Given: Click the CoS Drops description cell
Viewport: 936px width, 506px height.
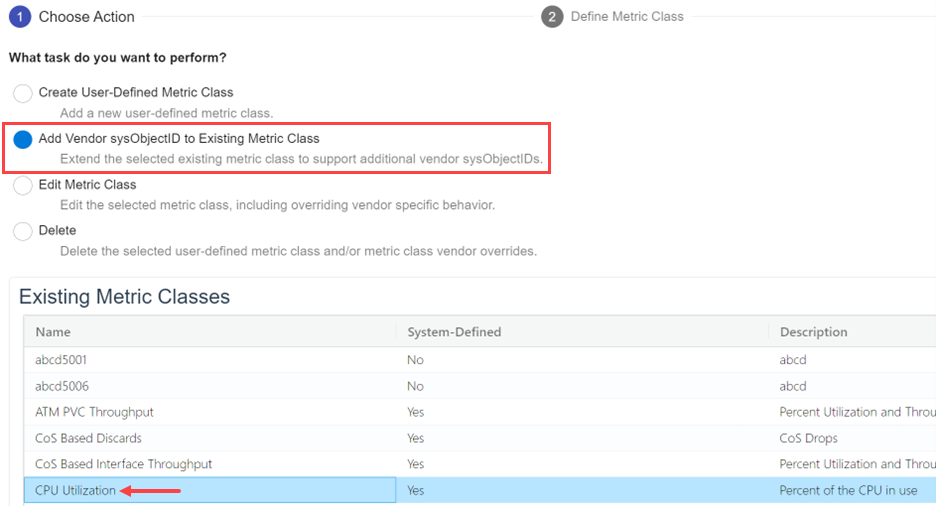Looking at the screenshot, I should point(808,438).
